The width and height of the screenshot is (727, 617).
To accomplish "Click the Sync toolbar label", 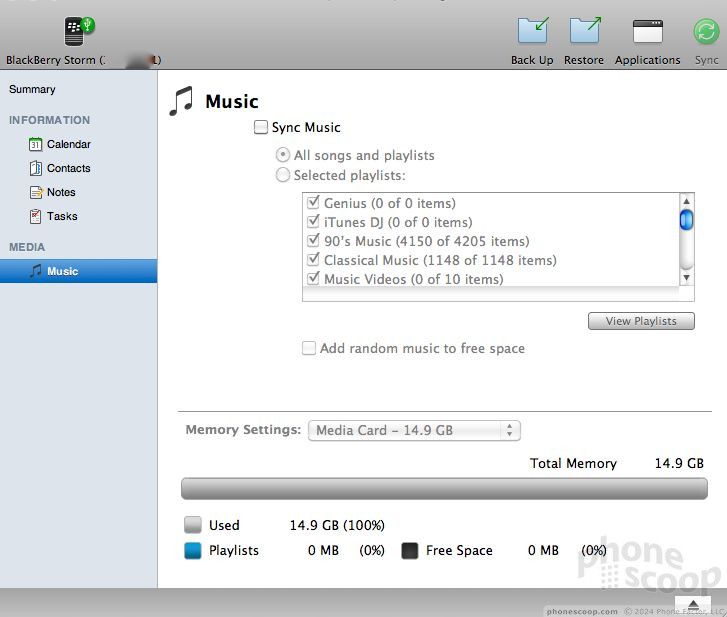I will pos(706,60).
